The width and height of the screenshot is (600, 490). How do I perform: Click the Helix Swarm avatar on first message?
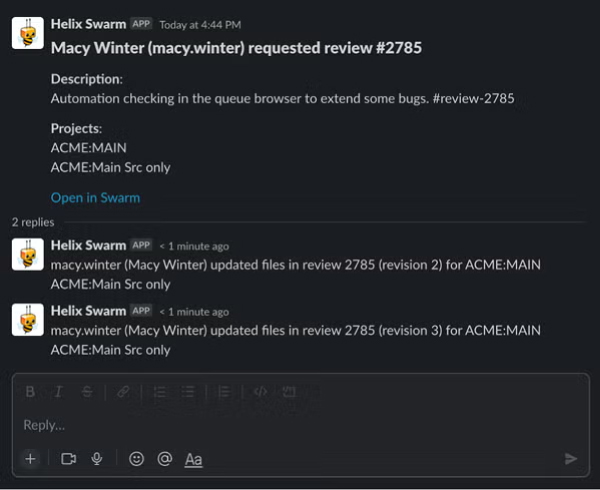click(x=27, y=33)
